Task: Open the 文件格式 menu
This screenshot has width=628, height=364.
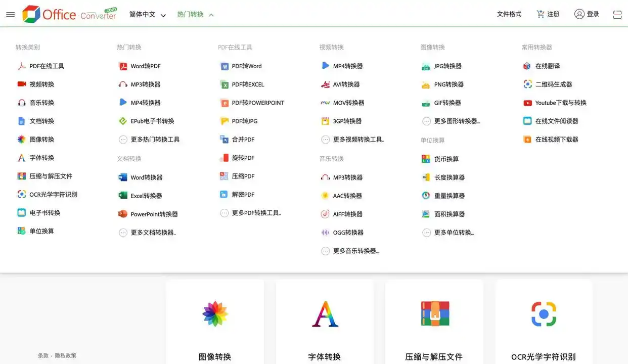Action: tap(509, 14)
